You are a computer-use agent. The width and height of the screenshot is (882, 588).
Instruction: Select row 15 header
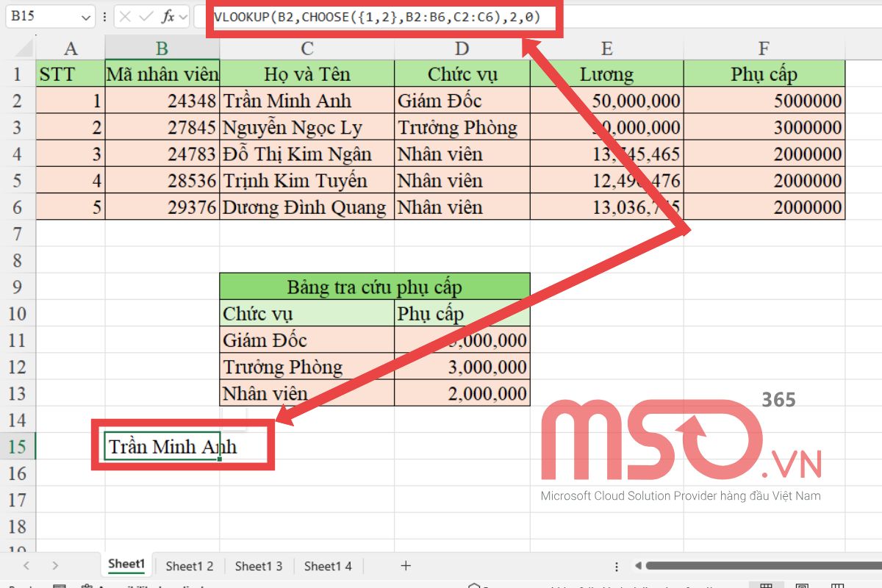click(x=18, y=446)
